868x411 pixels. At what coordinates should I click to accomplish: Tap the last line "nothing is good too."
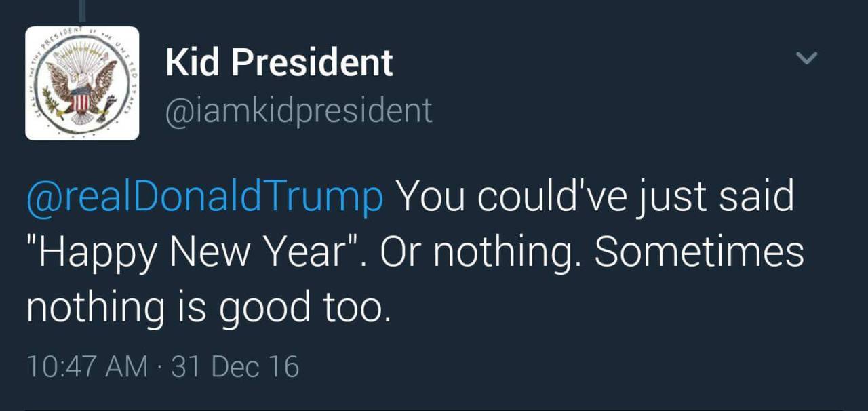click(x=209, y=307)
